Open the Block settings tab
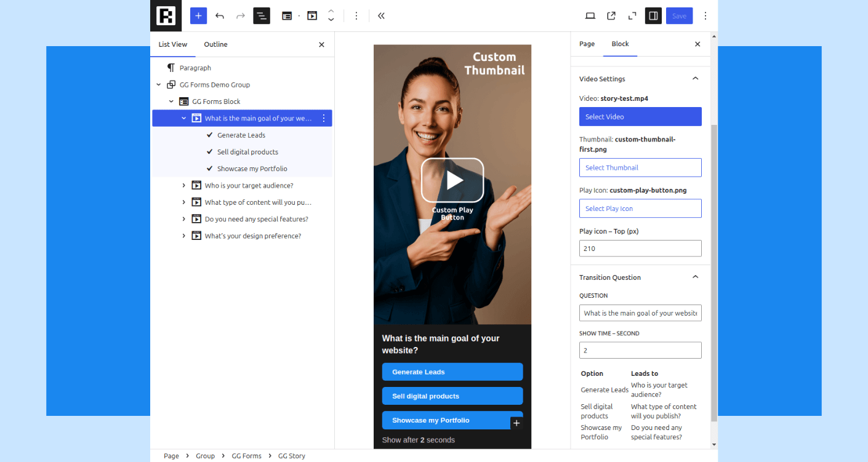Screen dimensions: 868x462 point(620,44)
